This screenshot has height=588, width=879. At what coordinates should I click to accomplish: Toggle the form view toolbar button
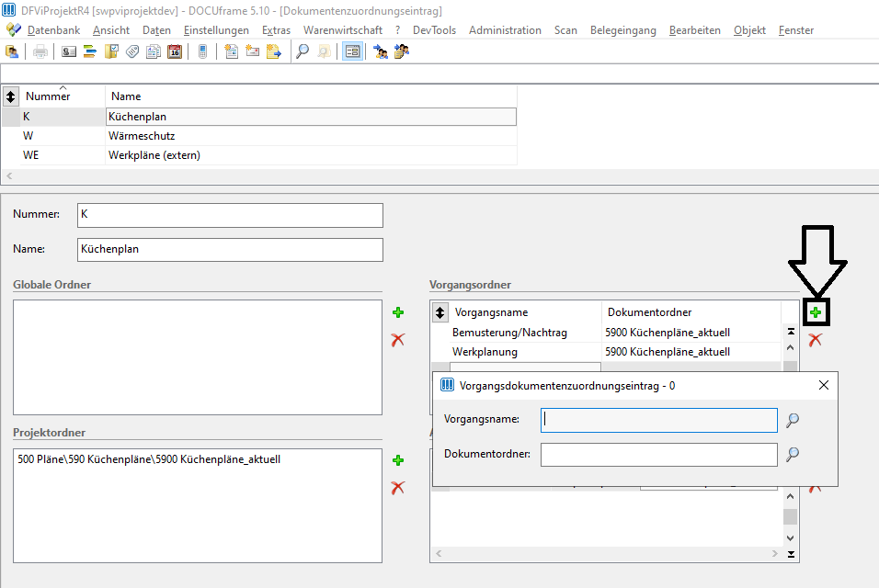coord(352,52)
